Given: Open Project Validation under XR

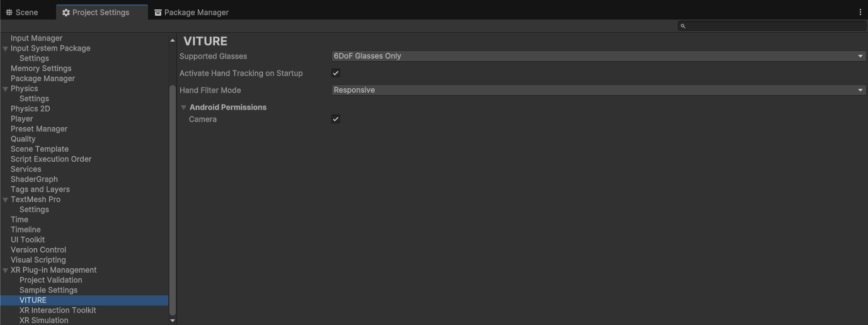Looking at the screenshot, I should tap(51, 280).
